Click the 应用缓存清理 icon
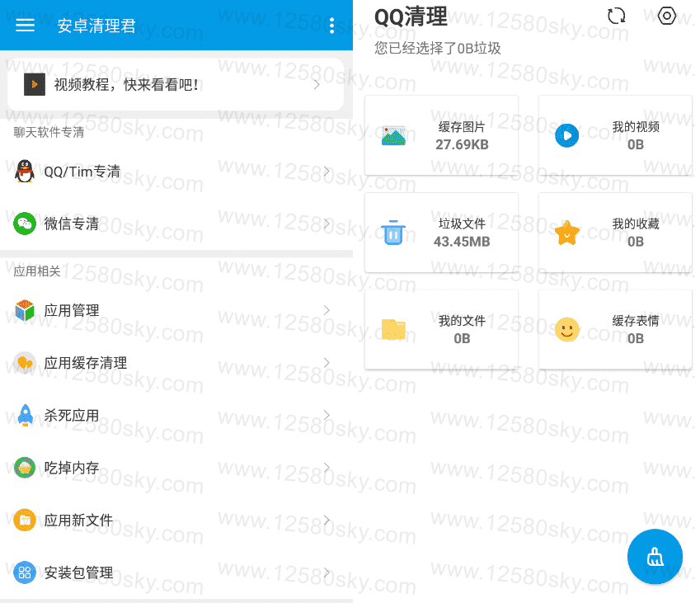The height and width of the screenshot is (603, 700). pos(25,363)
